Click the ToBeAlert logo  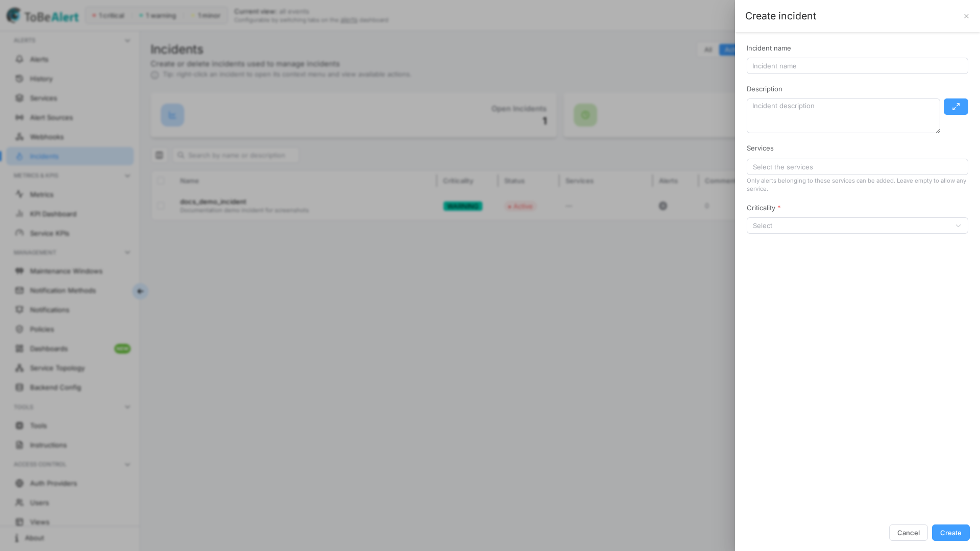(x=42, y=16)
